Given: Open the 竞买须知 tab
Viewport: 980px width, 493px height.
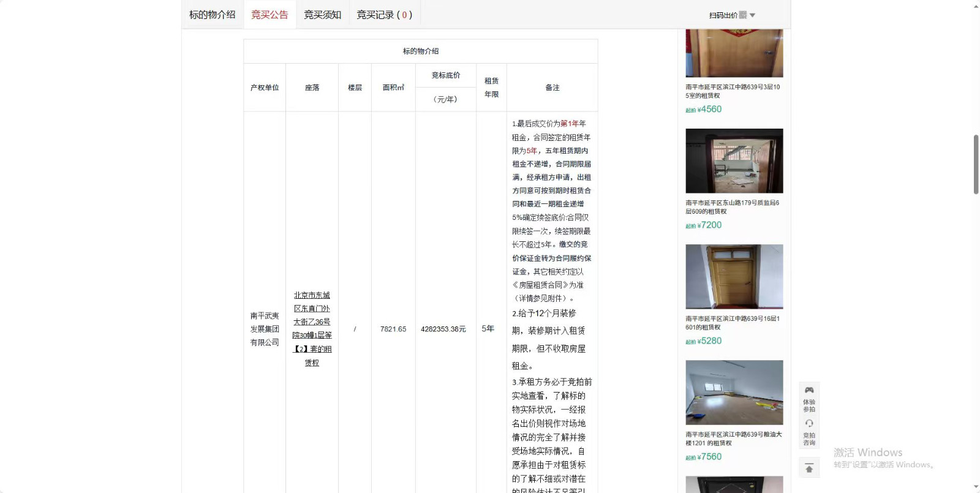Looking at the screenshot, I should click(322, 15).
